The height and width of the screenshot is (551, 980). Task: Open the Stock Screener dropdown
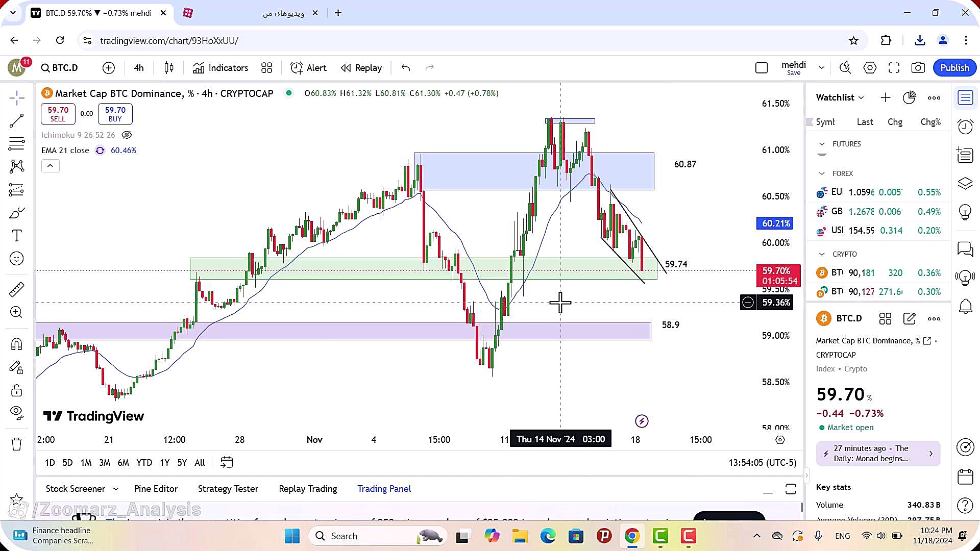tap(82, 489)
